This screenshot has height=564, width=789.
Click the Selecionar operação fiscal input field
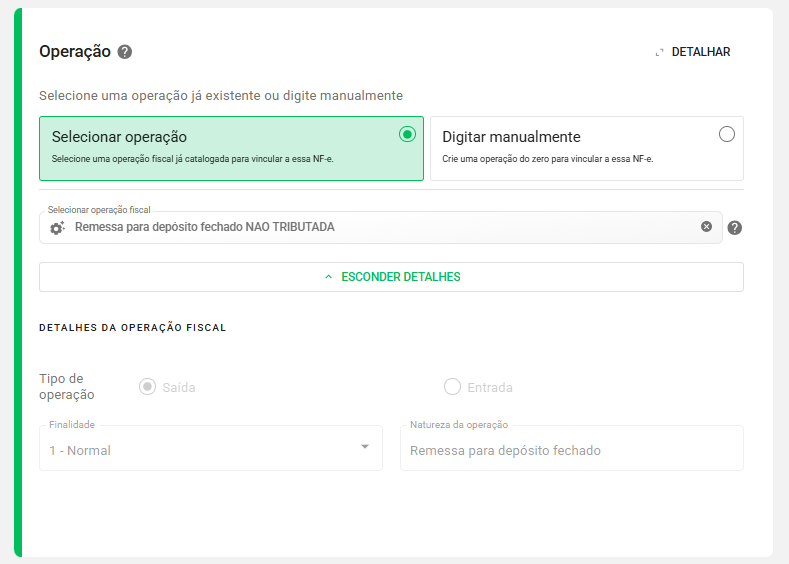[x=380, y=227]
